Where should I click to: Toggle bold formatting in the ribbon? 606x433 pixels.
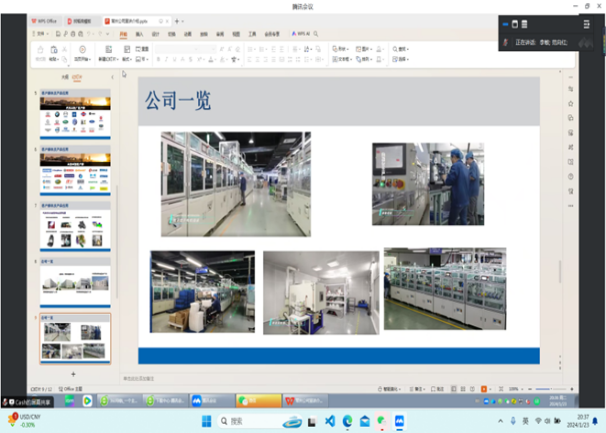pos(157,59)
